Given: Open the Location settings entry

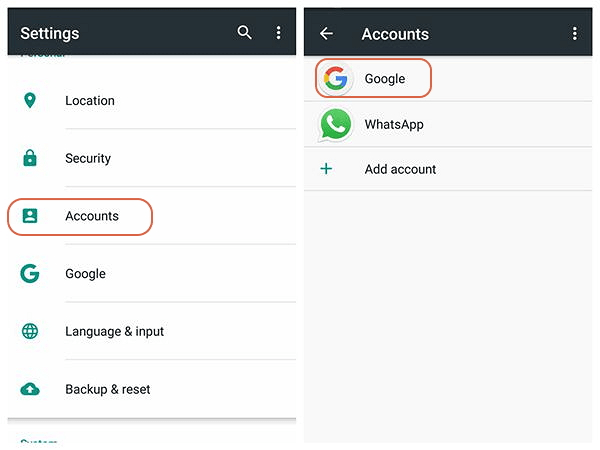Looking at the screenshot, I should coord(152,100).
